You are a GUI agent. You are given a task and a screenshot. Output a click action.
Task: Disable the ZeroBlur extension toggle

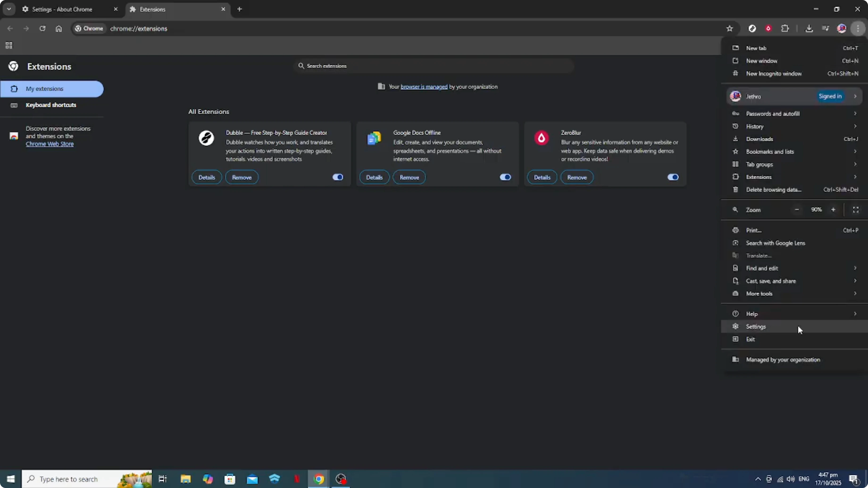point(673,177)
